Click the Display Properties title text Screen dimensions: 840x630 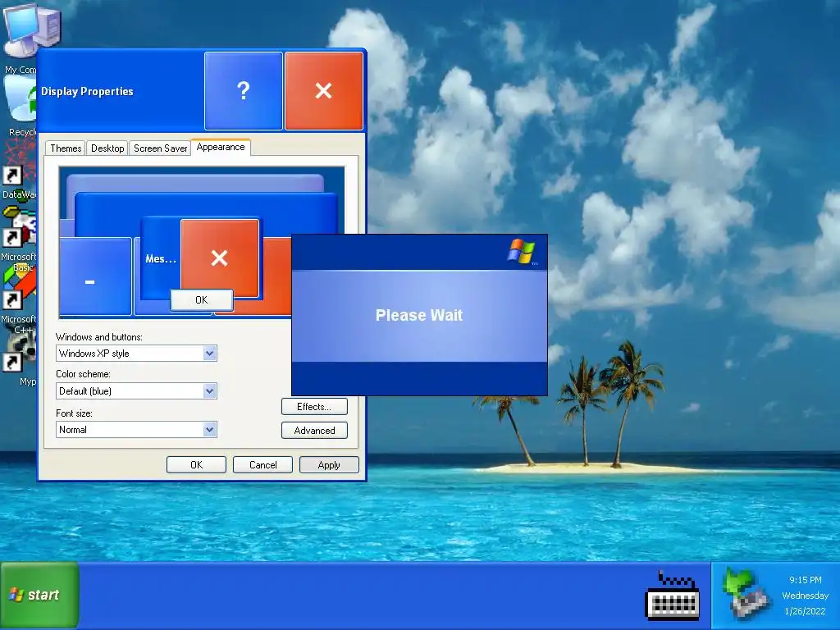[x=87, y=92]
